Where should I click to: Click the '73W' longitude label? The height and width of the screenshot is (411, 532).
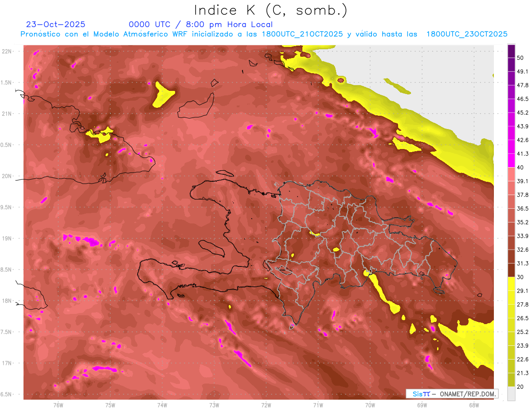click(x=214, y=405)
